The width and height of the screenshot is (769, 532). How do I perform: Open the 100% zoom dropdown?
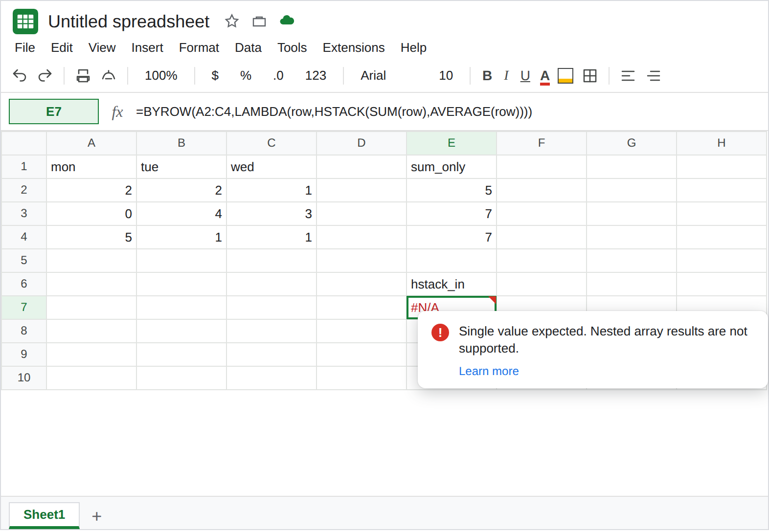pos(161,76)
